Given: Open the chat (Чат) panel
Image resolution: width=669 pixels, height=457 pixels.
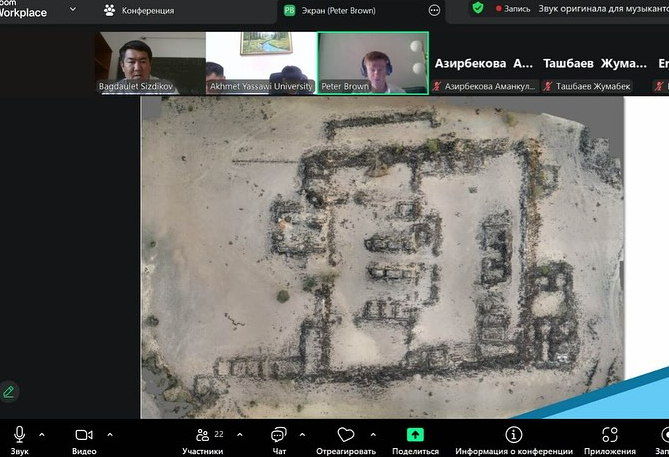Looking at the screenshot, I should (x=278, y=434).
